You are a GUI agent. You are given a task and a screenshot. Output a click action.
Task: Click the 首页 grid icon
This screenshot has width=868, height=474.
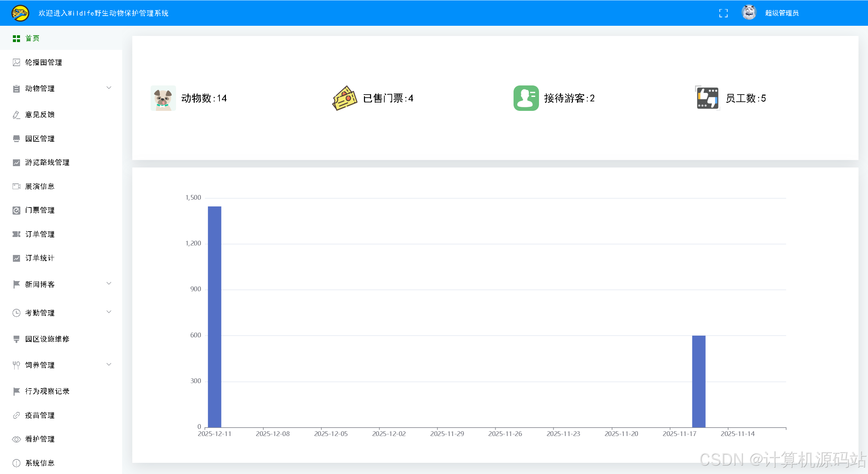(16, 38)
